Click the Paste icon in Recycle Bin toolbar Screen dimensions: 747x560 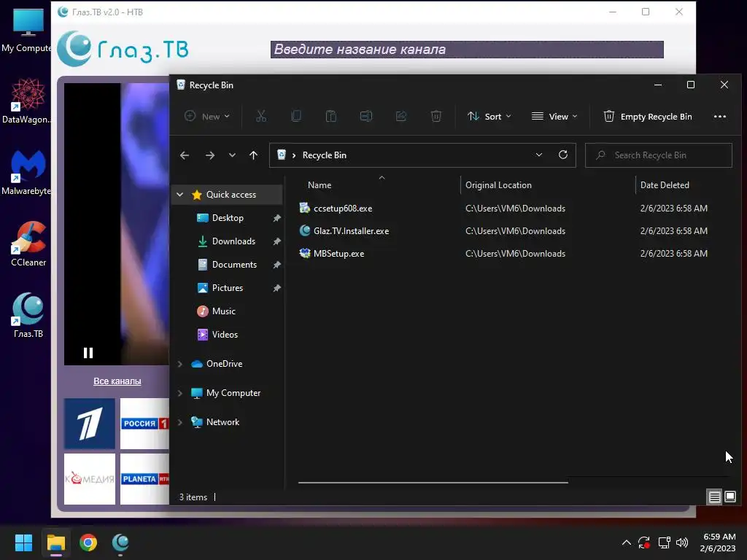click(331, 116)
